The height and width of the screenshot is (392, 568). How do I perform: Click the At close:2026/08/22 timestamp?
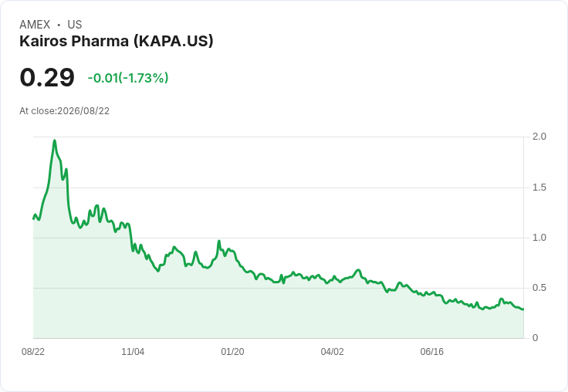65,111
